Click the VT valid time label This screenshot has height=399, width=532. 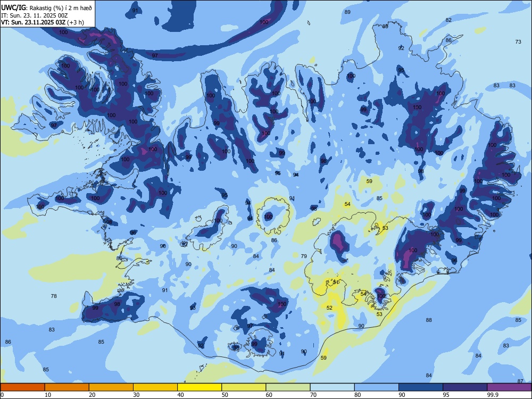click(x=43, y=22)
